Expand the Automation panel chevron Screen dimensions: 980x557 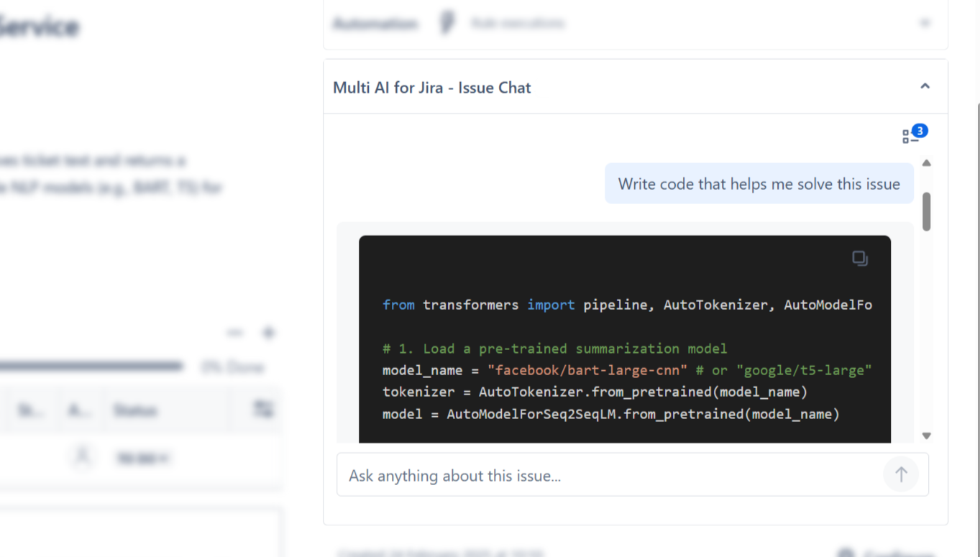[925, 23]
